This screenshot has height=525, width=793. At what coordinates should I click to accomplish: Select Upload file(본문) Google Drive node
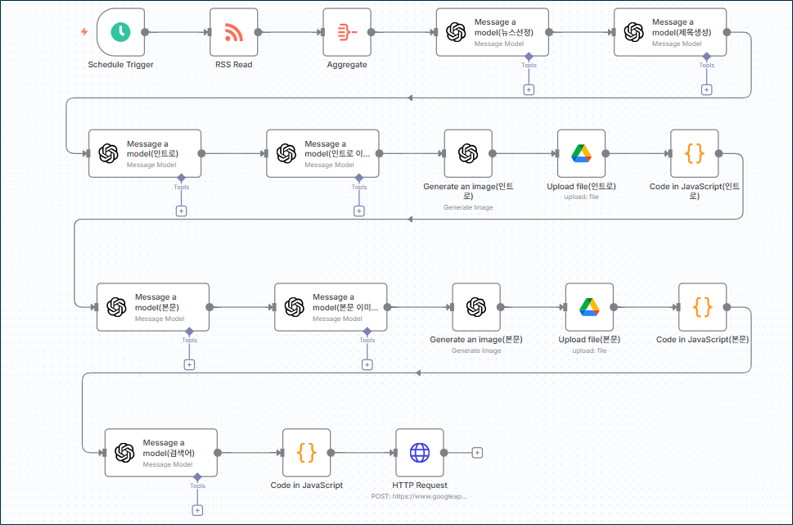point(590,307)
